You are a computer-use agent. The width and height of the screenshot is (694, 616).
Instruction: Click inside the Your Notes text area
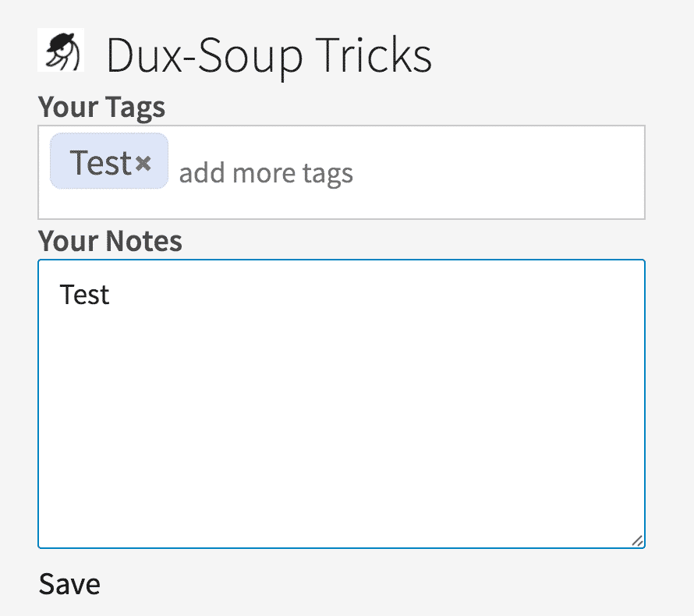click(342, 404)
